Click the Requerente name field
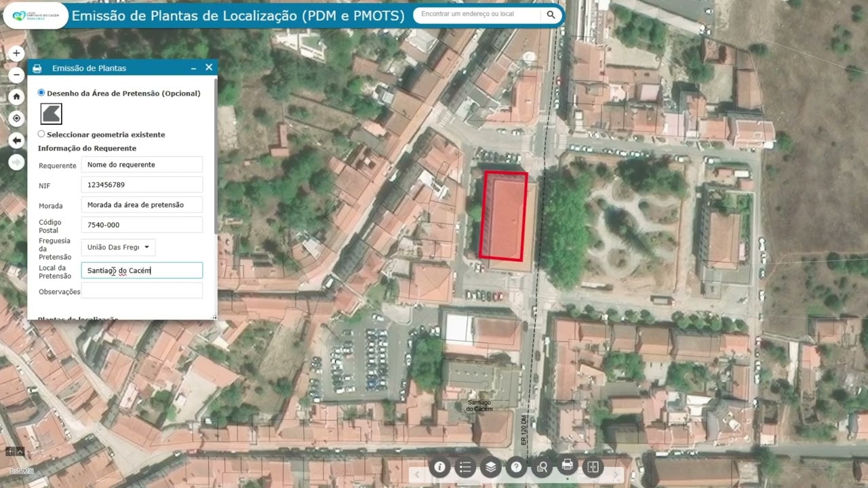 pos(142,165)
